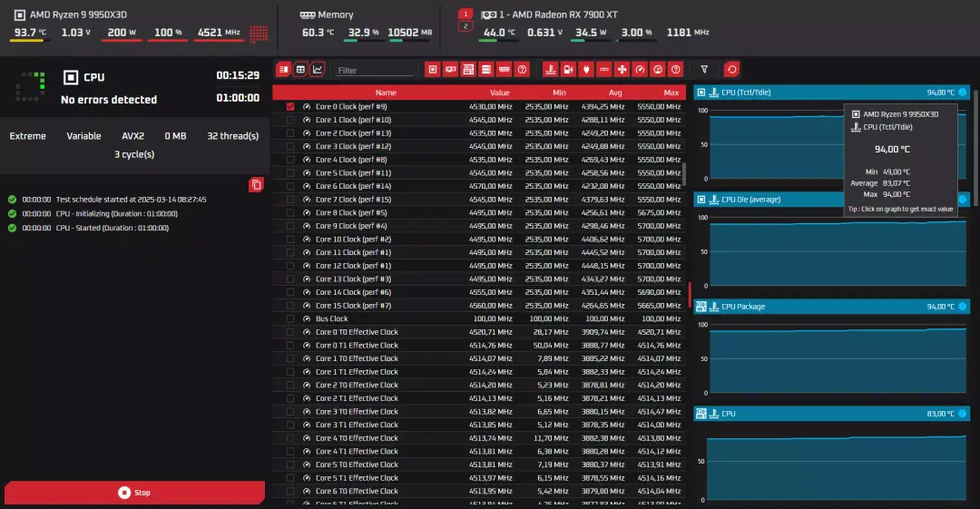This screenshot has width=980, height=509.
Task: Switch to table-only monitoring view
Action: (300, 69)
